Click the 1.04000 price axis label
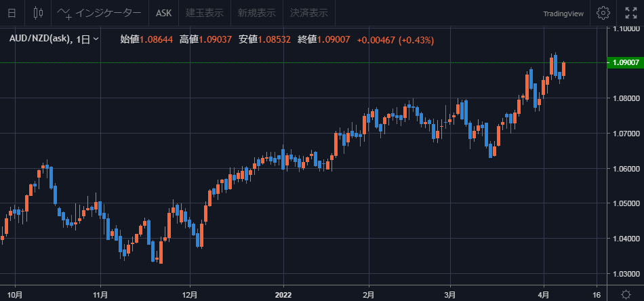The height and width of the screenshot is (301, 644). (x=626, y=238)
